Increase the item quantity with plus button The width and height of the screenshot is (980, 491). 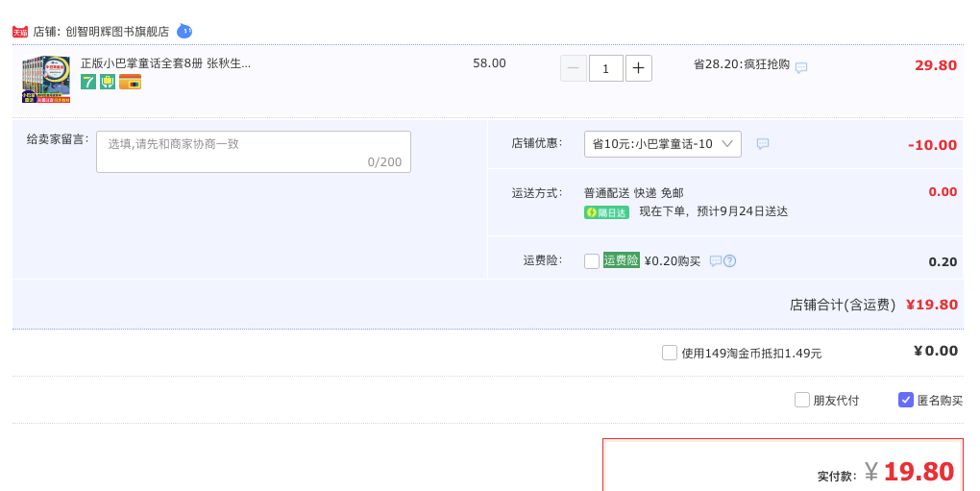638,68
